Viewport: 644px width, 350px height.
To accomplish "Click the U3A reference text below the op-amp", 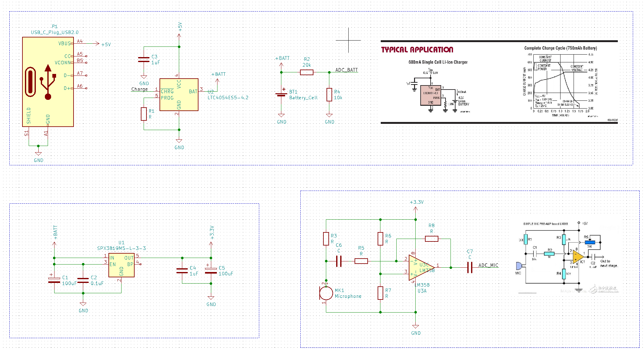I will tap(422, 291).
